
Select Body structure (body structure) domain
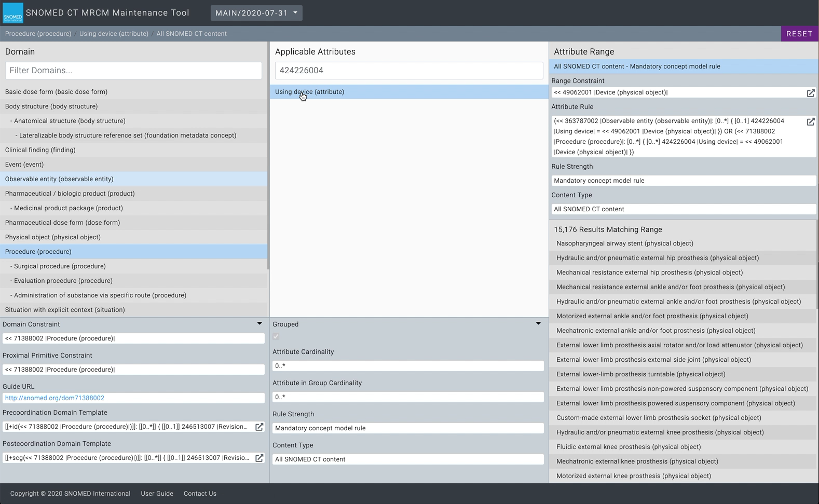[134, 106]
